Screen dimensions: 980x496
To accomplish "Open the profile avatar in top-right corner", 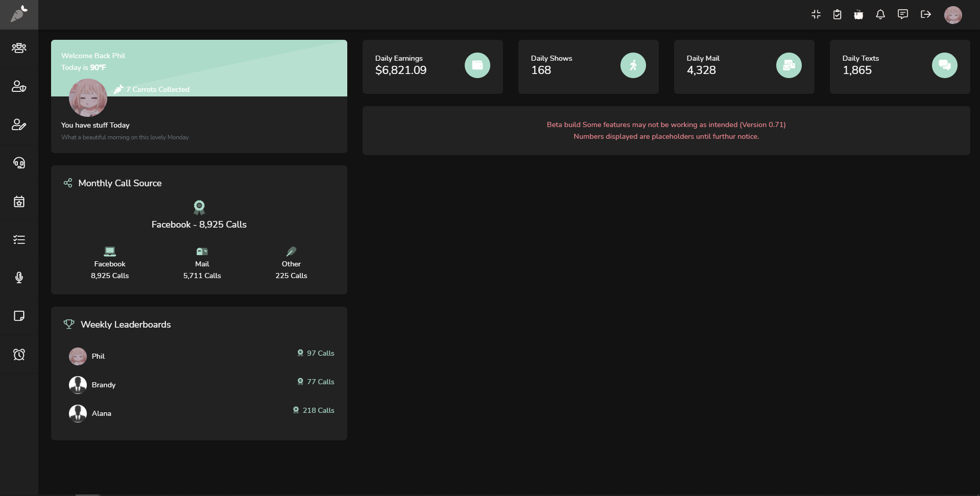I will point(953,14).
